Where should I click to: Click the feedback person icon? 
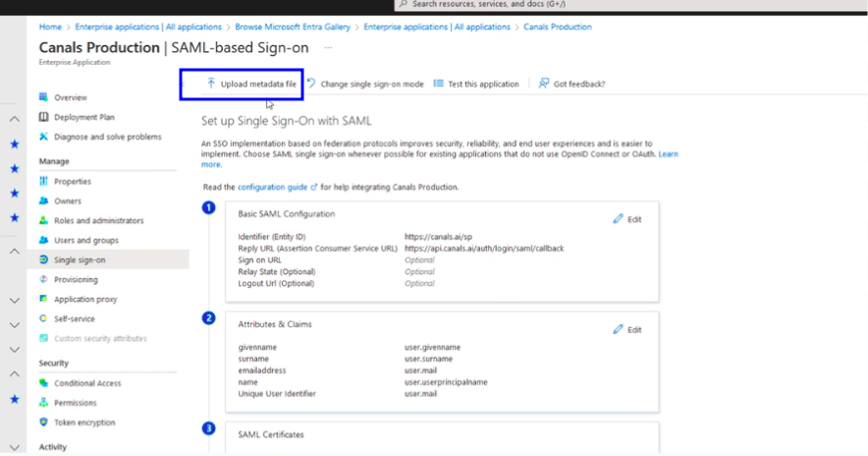pyautogui.click(x=544, y=84)
